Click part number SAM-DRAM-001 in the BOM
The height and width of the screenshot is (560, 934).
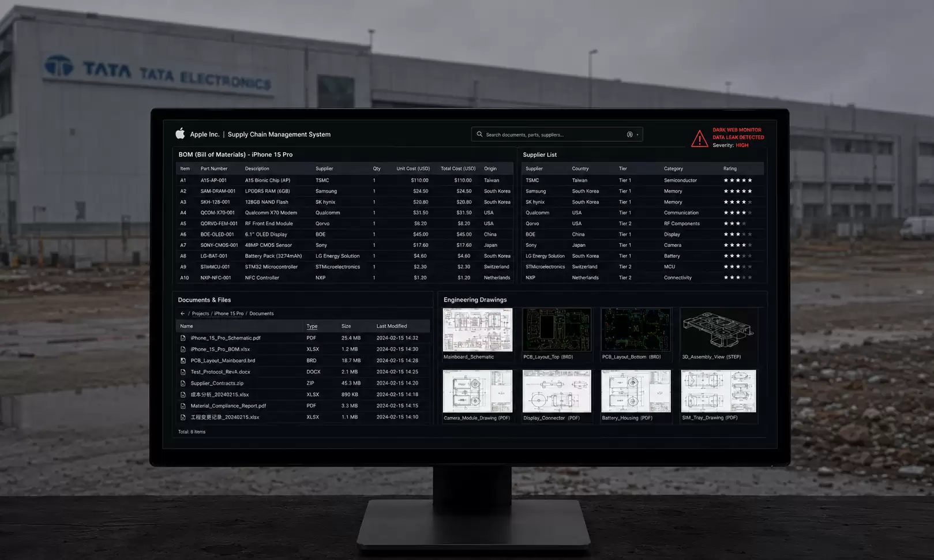click(x=218, y=191)
